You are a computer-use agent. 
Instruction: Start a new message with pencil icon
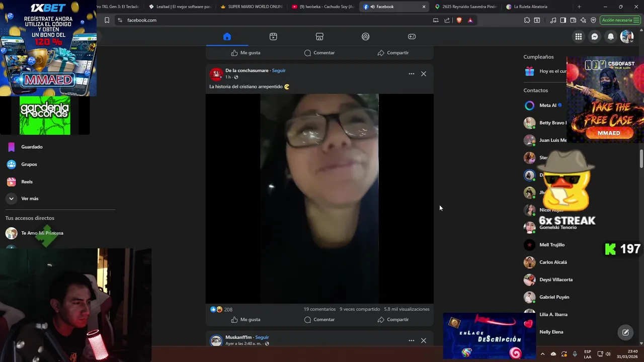[x=625, y=332]
